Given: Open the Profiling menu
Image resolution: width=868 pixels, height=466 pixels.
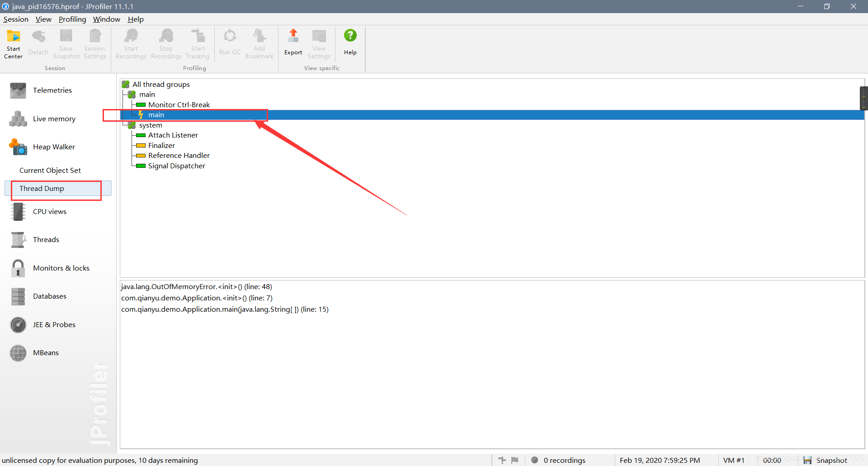Looking at the screenshot, I should [x=72, y=19].
